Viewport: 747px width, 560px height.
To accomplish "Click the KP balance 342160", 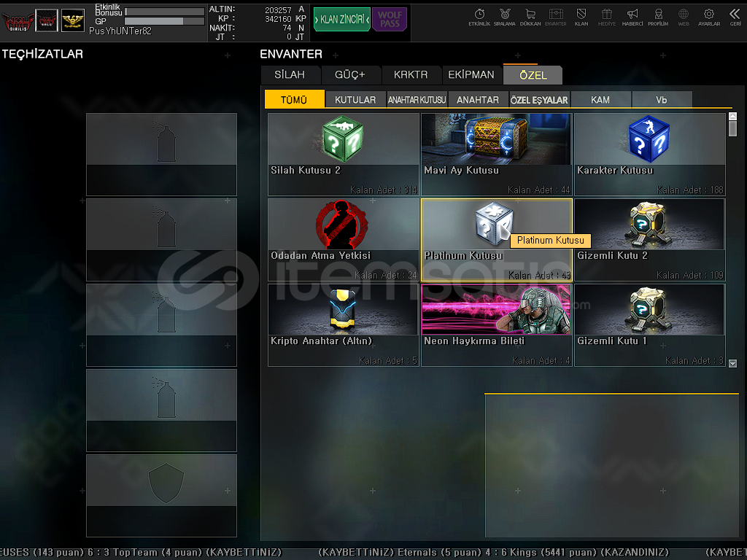I will pos(278,18).
